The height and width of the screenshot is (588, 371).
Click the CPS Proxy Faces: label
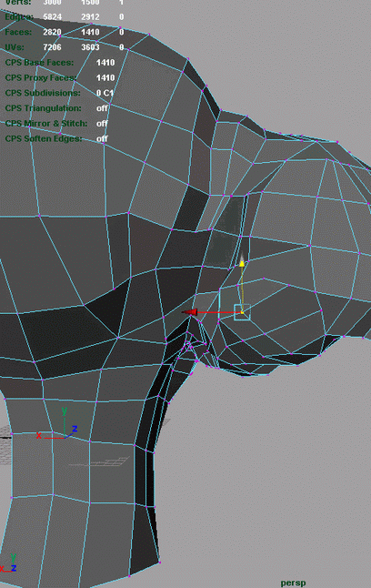click(x=41, y=78)
